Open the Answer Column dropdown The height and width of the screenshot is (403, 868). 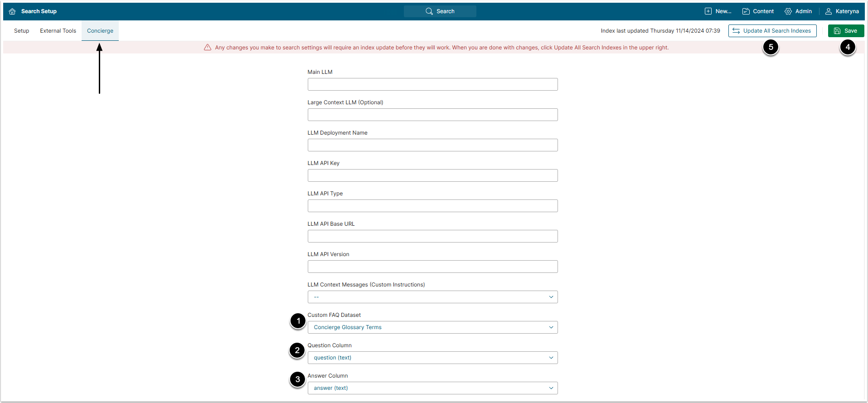[x=432, y=388]
